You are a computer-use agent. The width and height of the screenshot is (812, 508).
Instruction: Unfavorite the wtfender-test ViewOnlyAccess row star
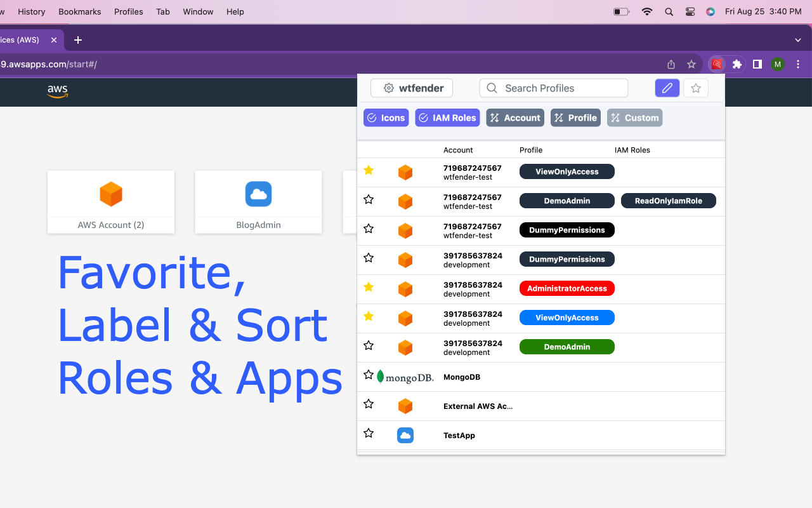369,170
